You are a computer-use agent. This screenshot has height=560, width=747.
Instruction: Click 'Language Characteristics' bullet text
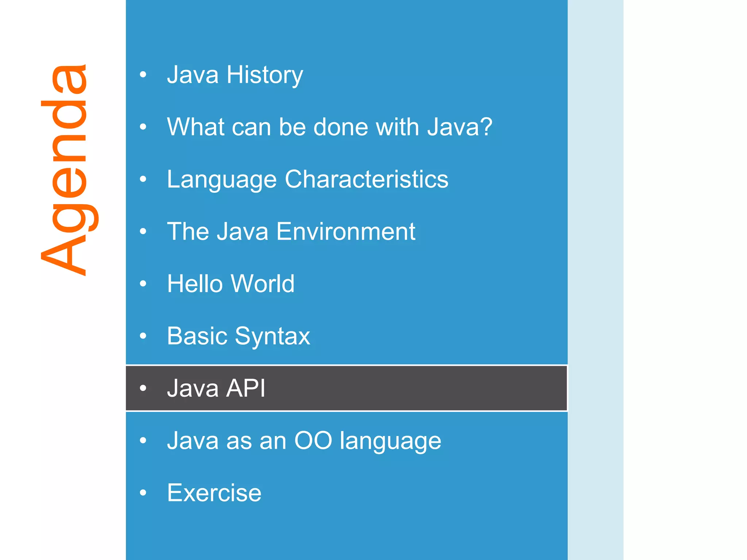[x=308, y=180]
